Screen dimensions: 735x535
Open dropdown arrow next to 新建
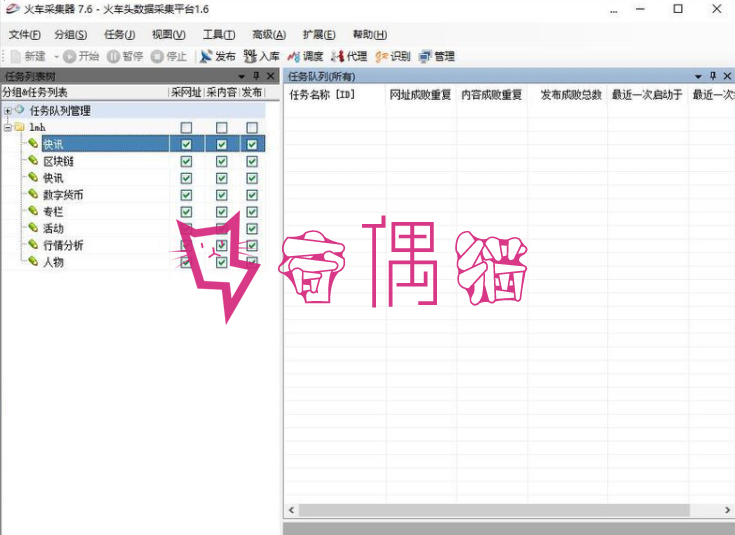(x=56, y=57)
